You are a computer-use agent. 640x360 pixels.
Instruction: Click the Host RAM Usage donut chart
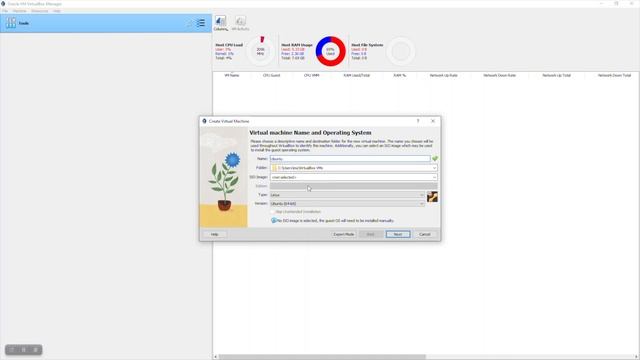point(331,51)
